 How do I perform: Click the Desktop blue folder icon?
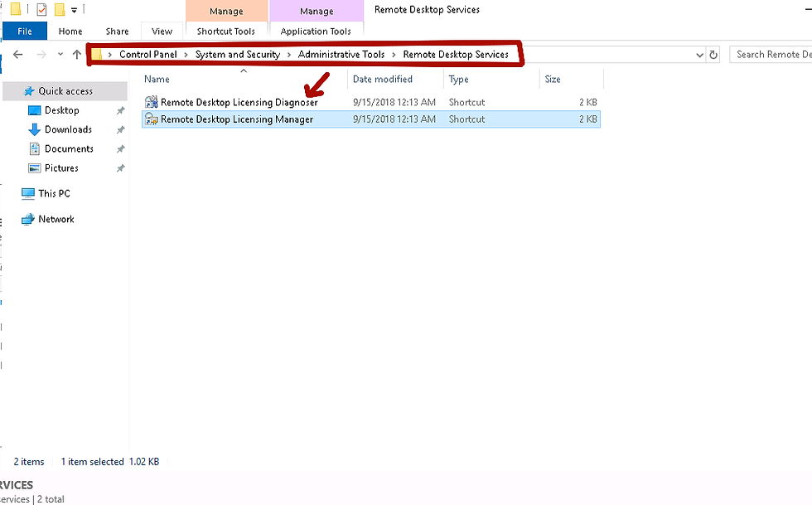pos(34,110)
